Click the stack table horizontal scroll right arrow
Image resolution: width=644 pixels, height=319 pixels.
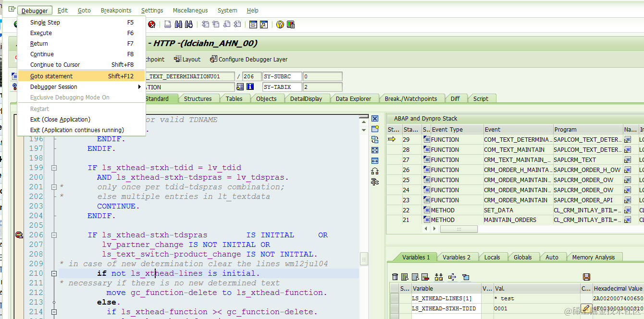[x=434, y=229]
